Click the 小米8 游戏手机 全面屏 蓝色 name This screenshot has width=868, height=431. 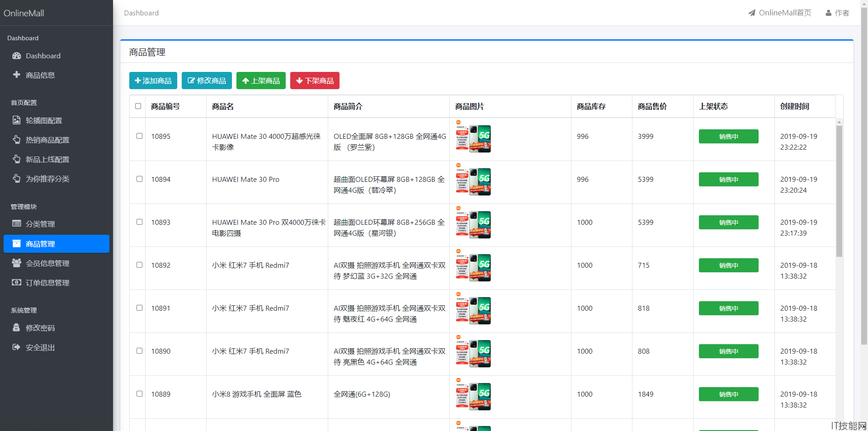pyautogui.click(x=256, y=394)
